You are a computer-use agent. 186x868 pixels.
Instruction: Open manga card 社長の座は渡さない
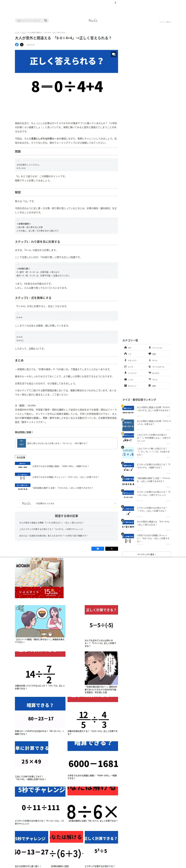point(101,673)
